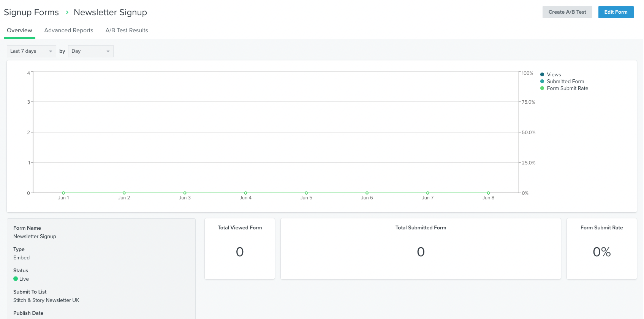Image resolution: width=644 pixels, height=319 pixels.
Task: Click the Jun 1 data point on chart
Action: [63, 193]
